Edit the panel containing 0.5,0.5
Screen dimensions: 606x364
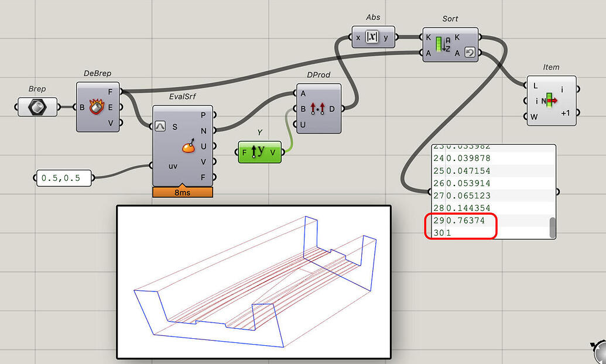pos(63,178)
